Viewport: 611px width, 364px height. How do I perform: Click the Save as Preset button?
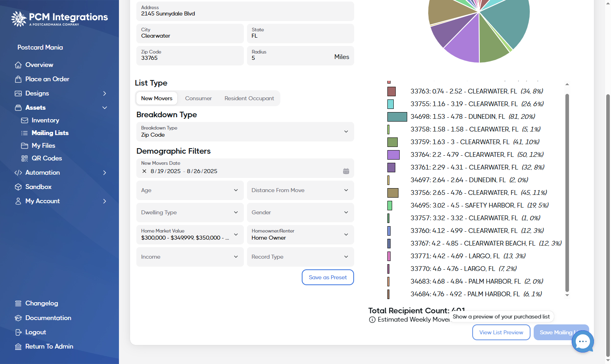[x=328, y=277]
